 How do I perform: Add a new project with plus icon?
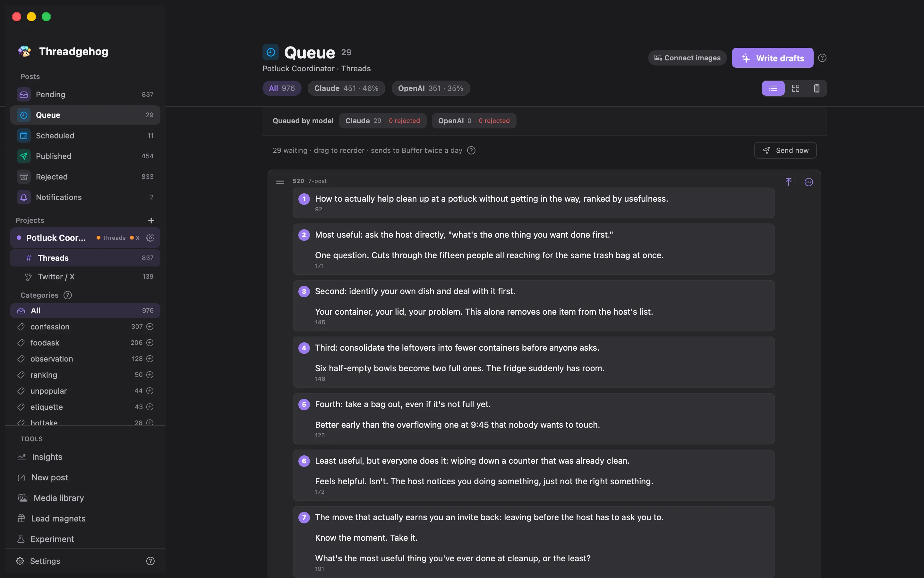point(151,220)
